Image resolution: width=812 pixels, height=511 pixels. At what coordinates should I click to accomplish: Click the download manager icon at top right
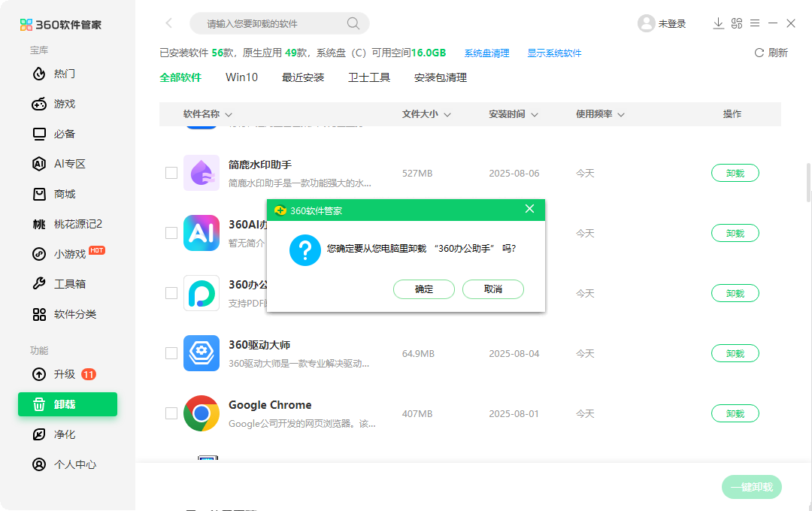[718, 23]
